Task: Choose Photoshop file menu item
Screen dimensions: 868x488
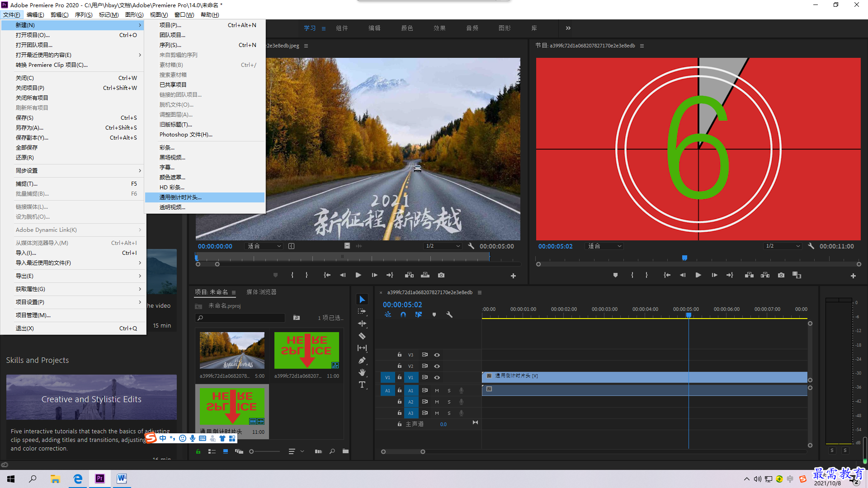Action: tap(205, 135)
